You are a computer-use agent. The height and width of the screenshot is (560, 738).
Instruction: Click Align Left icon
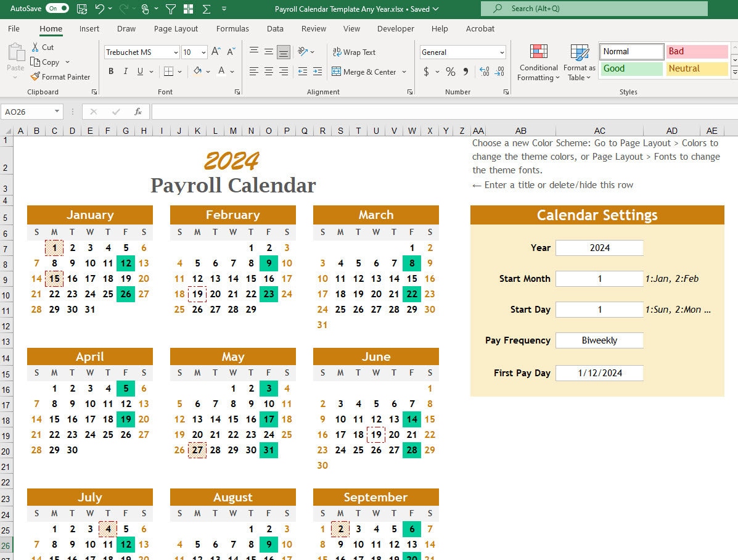click(x=253, y=72)
